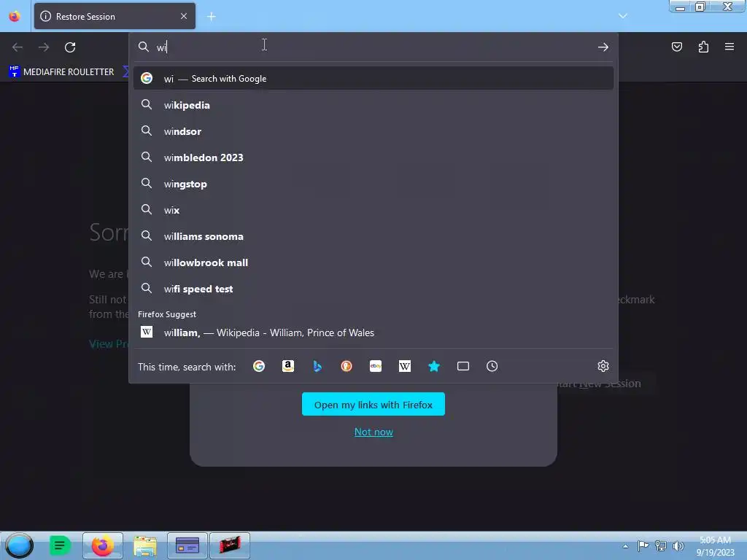Viewport: 747px width, 560px height.
Task: Select the williams sonoma suggestion
Action: 373,236
